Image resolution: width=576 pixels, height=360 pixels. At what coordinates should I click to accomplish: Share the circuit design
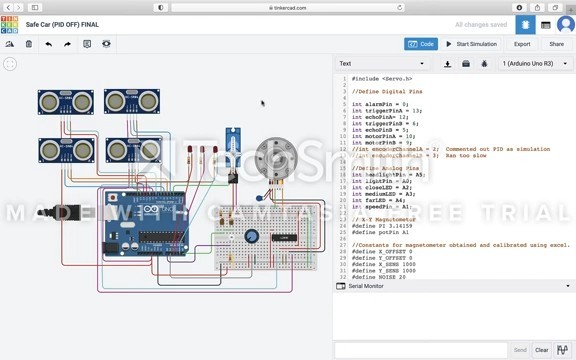tap(557, 44)
